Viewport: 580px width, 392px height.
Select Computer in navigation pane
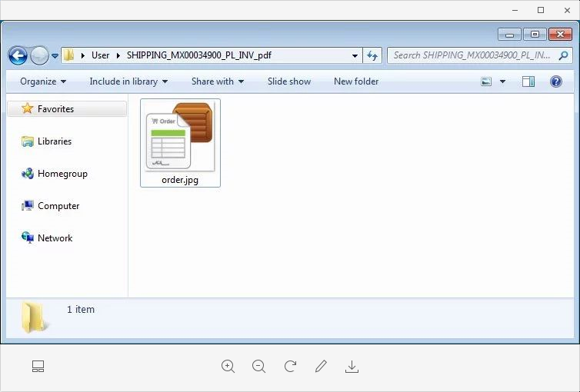point(58,206)
